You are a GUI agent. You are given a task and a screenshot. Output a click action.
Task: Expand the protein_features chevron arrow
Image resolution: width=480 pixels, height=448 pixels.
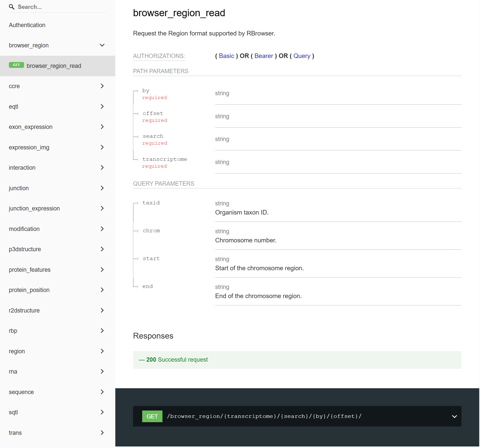tap(102, 270)
